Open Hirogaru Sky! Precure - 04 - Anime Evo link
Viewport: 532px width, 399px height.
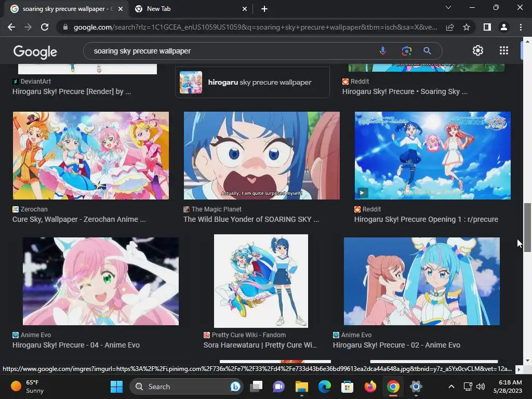76,345
